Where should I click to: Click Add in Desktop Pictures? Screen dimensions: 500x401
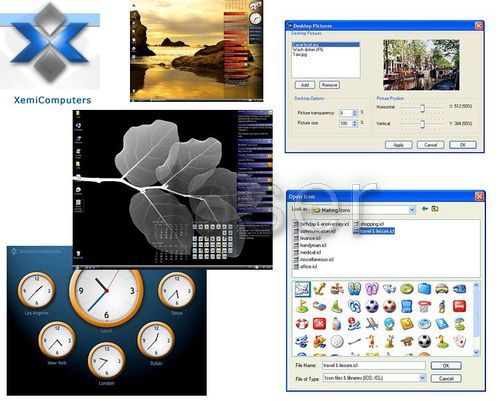pyautogui.click(x=305, y=85)
